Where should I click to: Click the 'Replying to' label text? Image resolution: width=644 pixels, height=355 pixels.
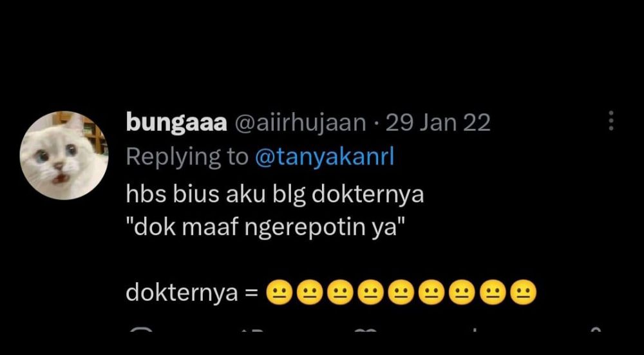point(187,157)
